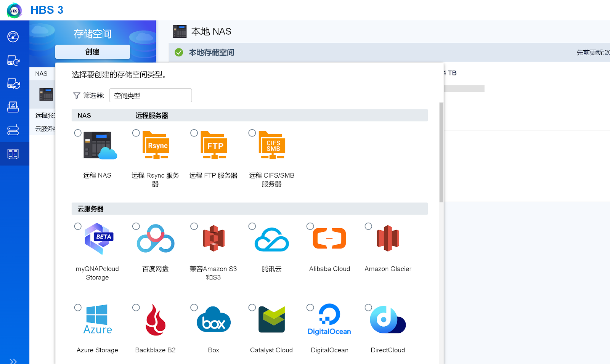
Task: Select the 远程 FTP 服务器 radio button
Action: tap(194, 133)
